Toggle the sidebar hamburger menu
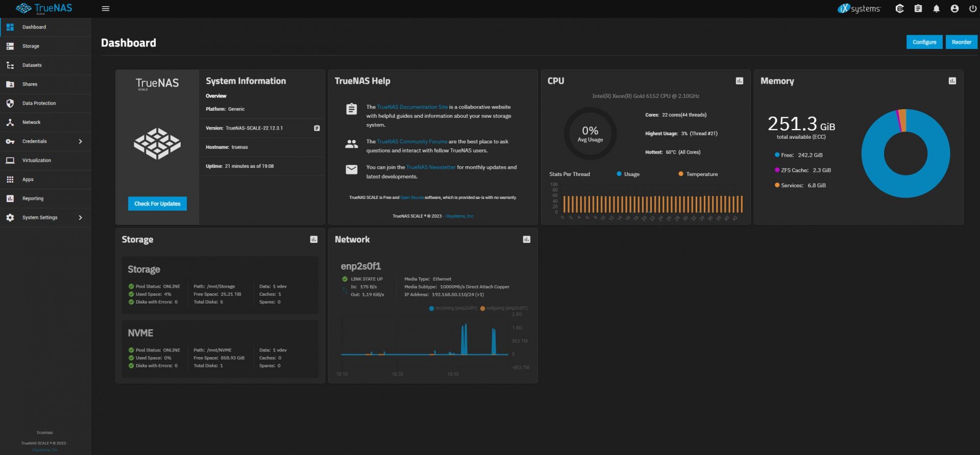The height and width of the screenshot is (455, 980). click(x=106, y=9)
